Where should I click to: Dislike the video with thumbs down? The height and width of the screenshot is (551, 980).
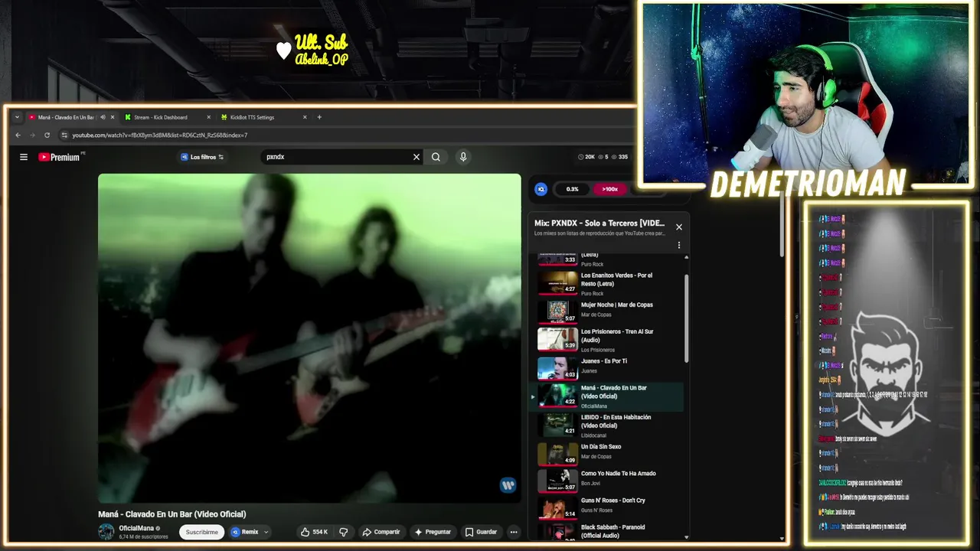(344, 532)
